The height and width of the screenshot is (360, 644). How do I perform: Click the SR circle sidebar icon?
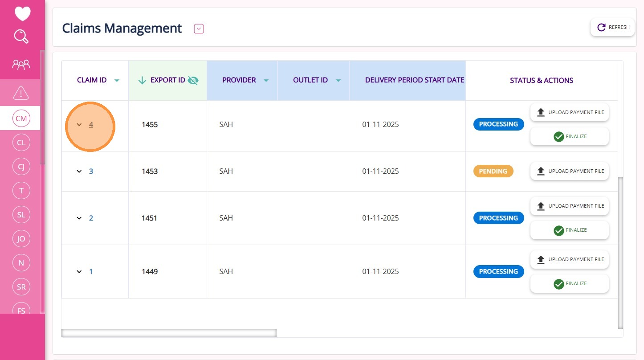pos(21,287)
